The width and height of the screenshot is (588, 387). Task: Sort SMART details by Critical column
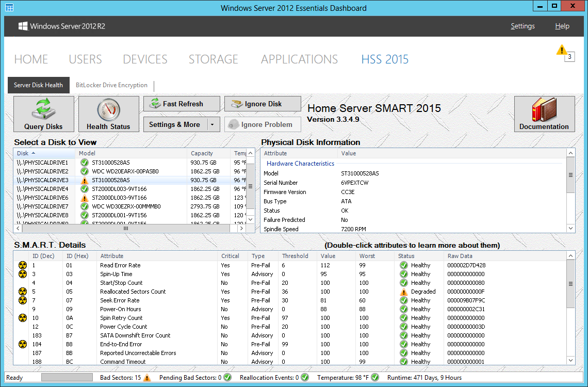[x=232, y=256]
